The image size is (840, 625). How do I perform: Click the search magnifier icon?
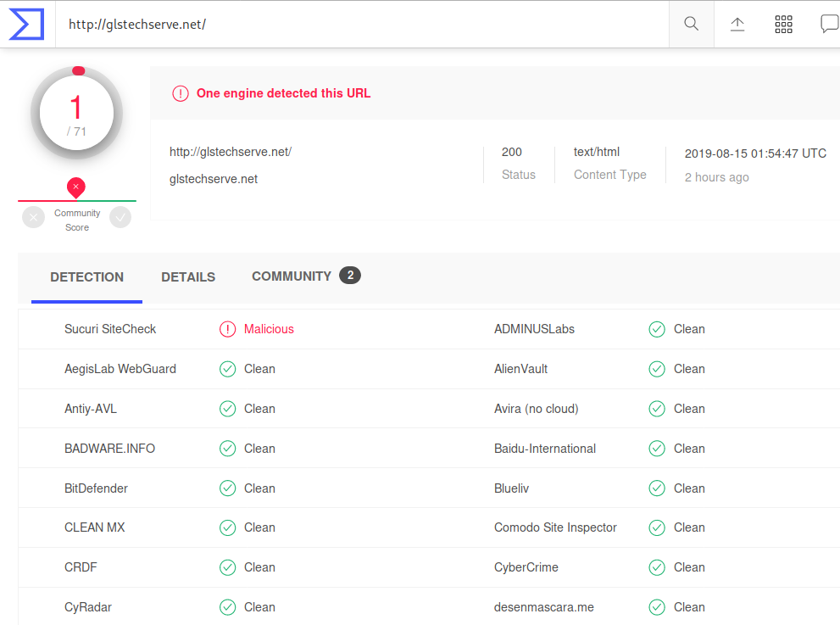tap(691, 24)
